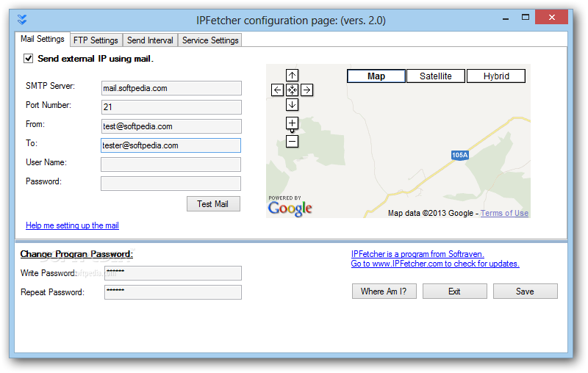This screenshot has height=373, width=588.
Task: Open the Mail Settings tab
Action: pyautogui.click(x=43, y=39)
